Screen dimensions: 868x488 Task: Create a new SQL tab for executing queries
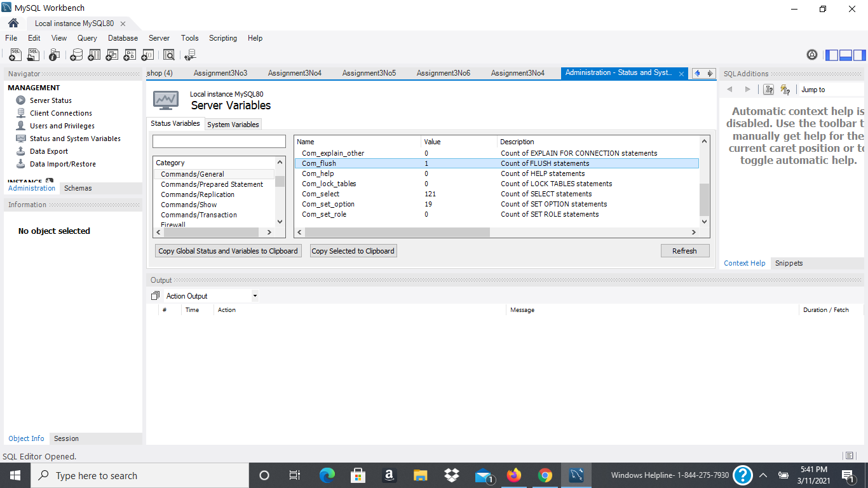(x=15, y=55)
